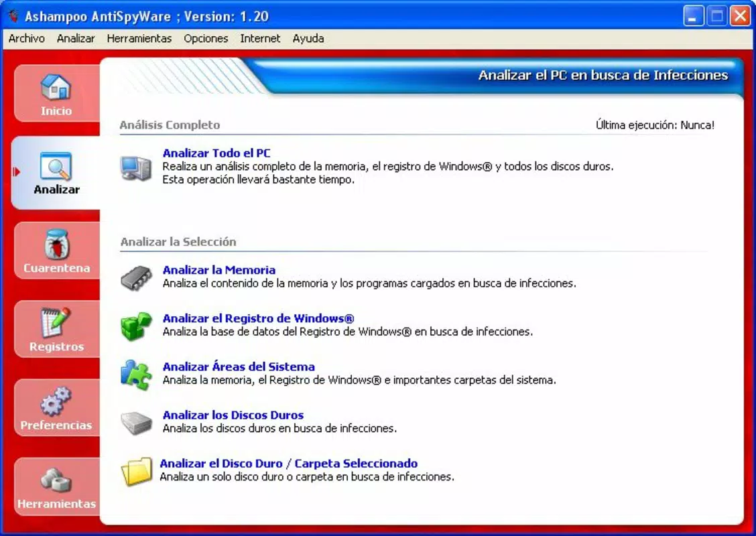This screenshot has height=536, width=756.
Task: Click 'Analiza el contenido de la memoria' description
Action: 369,283
